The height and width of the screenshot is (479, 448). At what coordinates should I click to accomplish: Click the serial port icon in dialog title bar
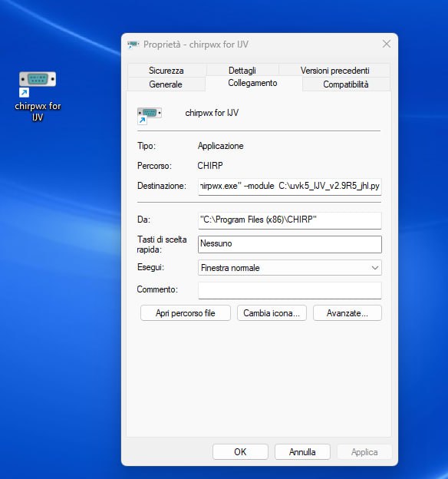[x=133, y=45]
